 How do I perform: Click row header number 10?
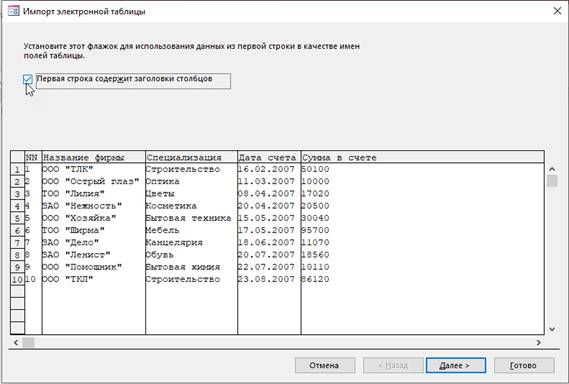pos(17,279)
